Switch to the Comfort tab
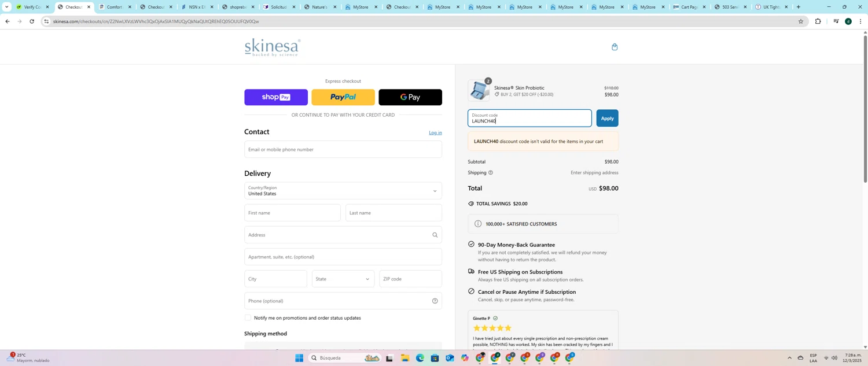 [x=115, y=7]
